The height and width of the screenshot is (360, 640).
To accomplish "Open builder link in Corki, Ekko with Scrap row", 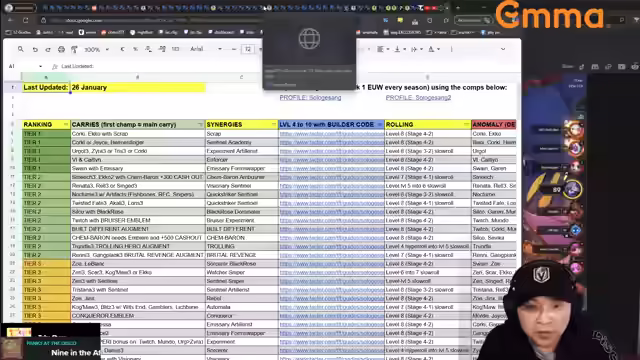I will tap(331, 134).
